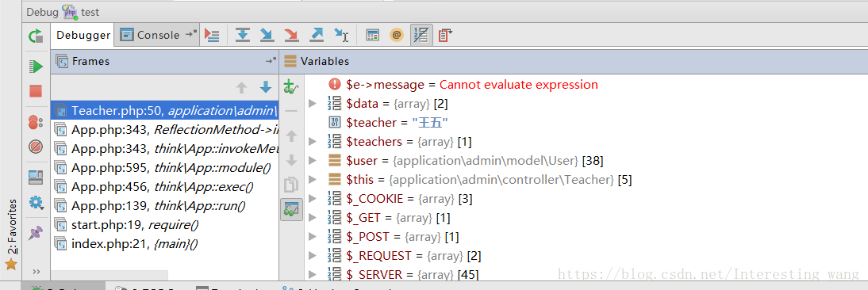
Task: Expand the $_GET array
Action: coord(313,218)
